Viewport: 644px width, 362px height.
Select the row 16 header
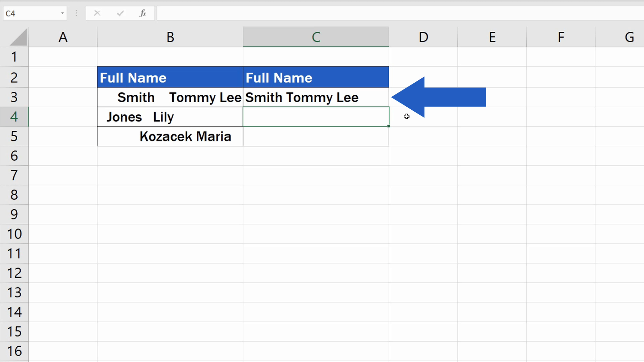click(14, 351)
